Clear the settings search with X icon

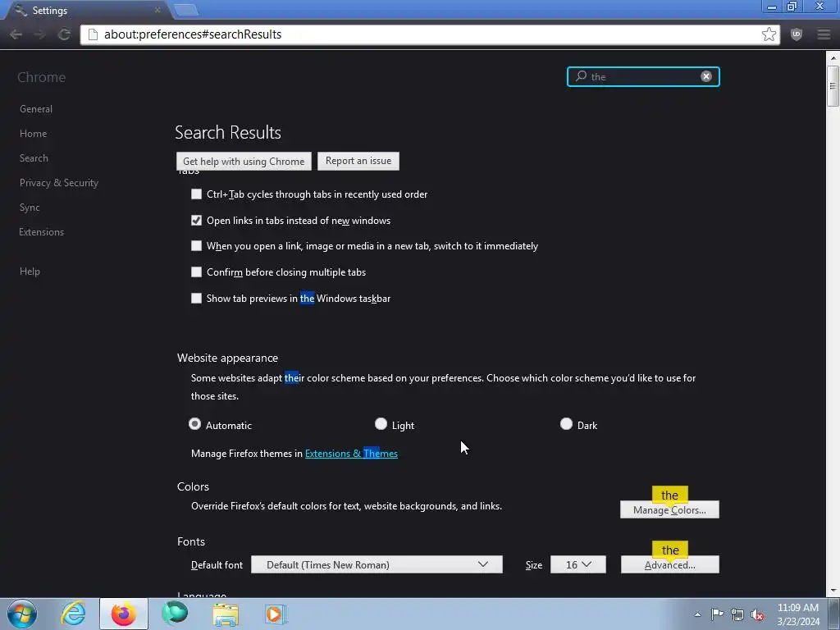pos(706,76)
